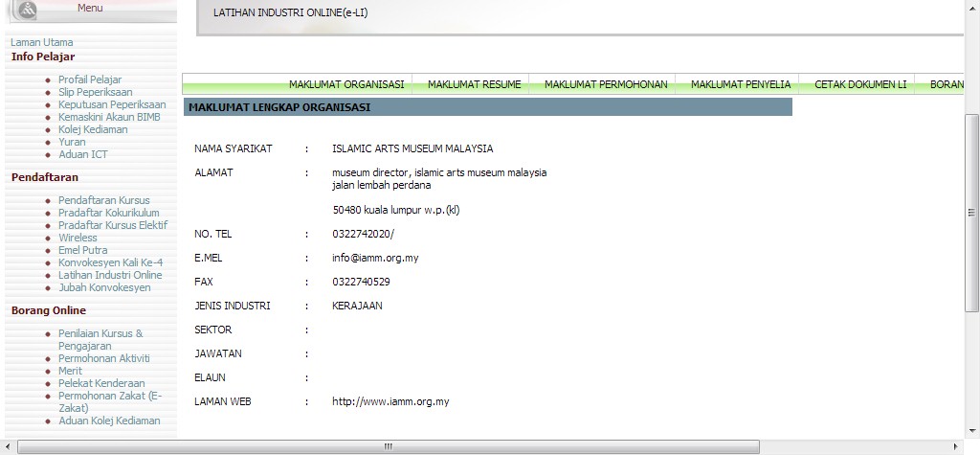Image resolution: width=980 pixels, height=455 pixels.
Task: Click the Info Pelajar section heading
Action: [43, 57]
